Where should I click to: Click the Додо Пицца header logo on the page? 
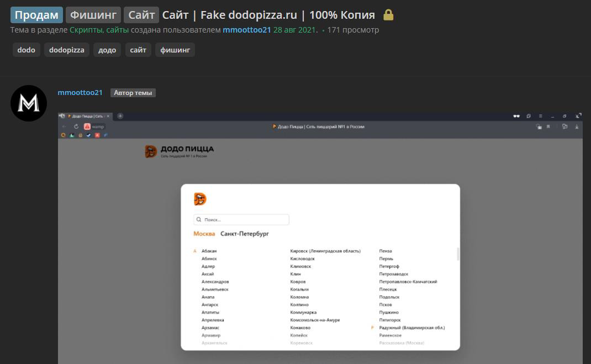[180, 151]
